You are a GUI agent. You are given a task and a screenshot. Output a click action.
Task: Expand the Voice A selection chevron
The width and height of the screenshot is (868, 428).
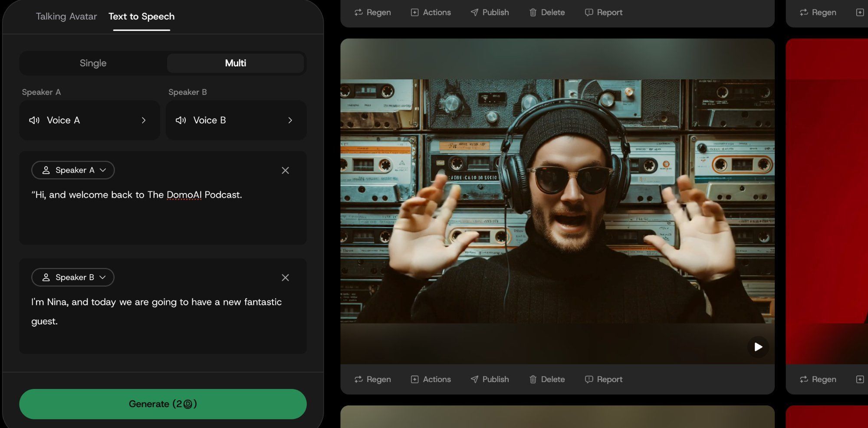point(144,121)
